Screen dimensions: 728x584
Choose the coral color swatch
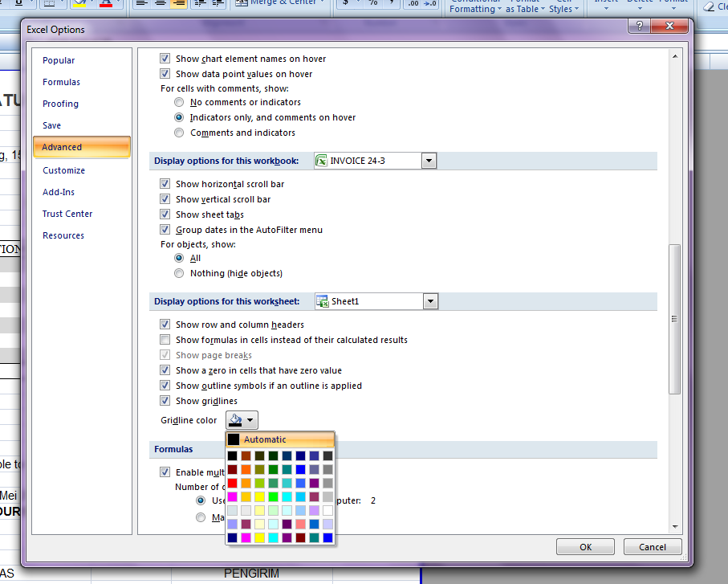tap(300, 524)
